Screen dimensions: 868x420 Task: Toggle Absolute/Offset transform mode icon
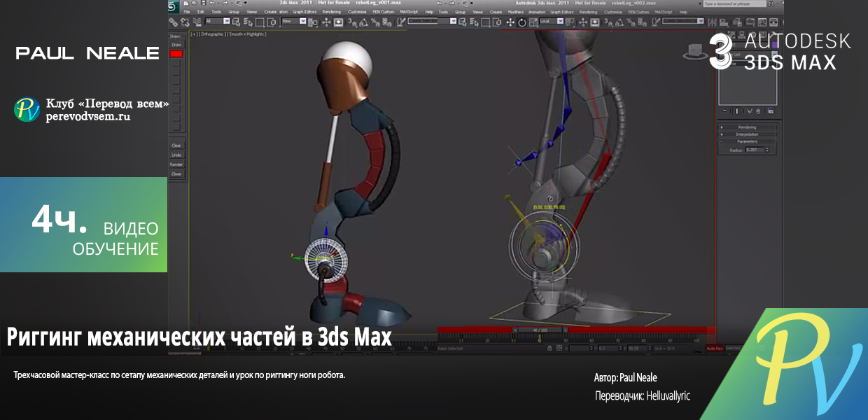click(x=559, y=348)
